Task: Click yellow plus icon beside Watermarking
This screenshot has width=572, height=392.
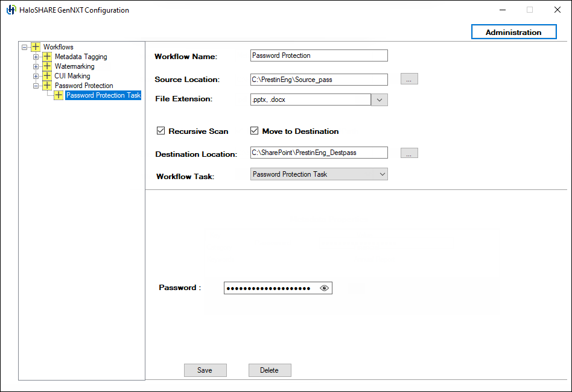Action: tap(47, 66)
